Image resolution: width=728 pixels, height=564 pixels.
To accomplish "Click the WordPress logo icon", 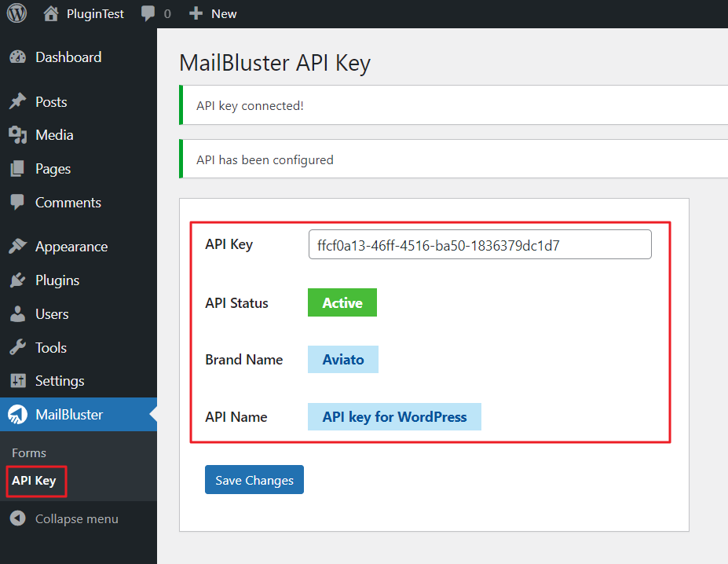I will [16, 13].
